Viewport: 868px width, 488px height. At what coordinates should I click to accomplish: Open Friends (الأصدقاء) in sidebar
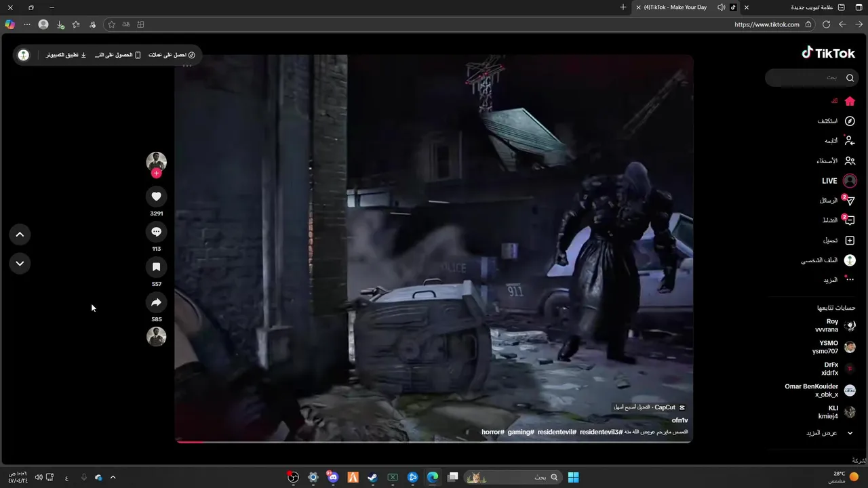tap(835, 161)
